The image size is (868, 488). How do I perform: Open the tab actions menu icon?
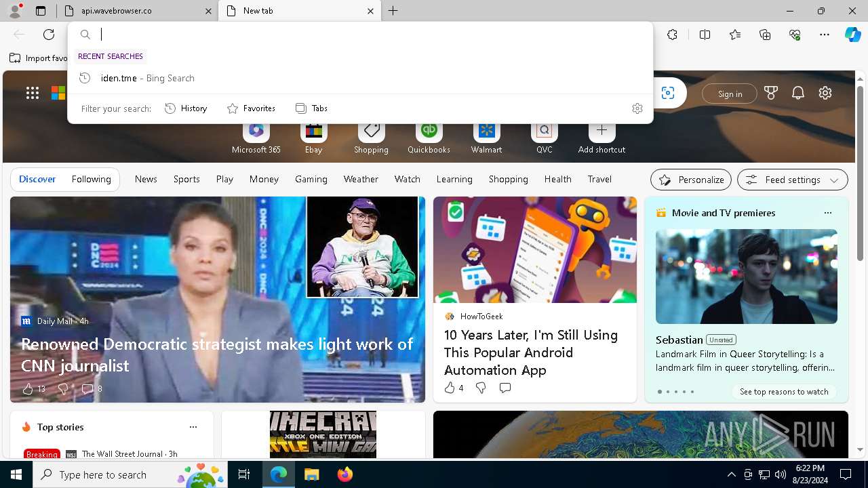(x=41, y=11)
